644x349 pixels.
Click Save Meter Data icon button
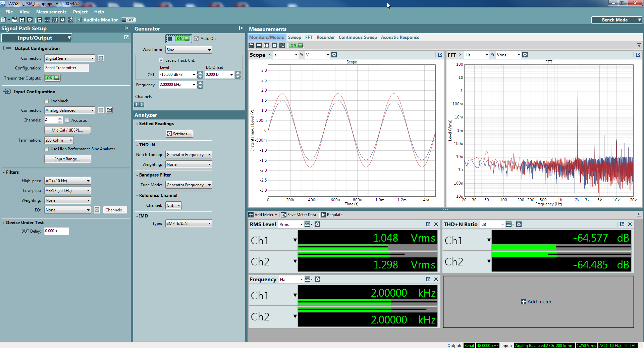pos(298,215)
